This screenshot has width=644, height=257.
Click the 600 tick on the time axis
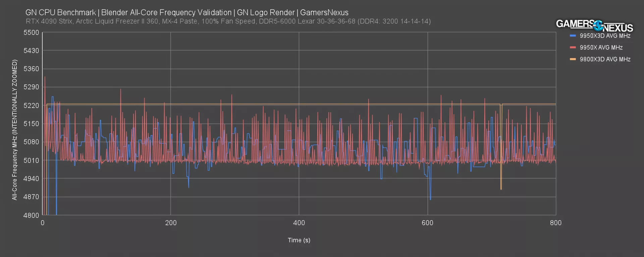point(427,223)
